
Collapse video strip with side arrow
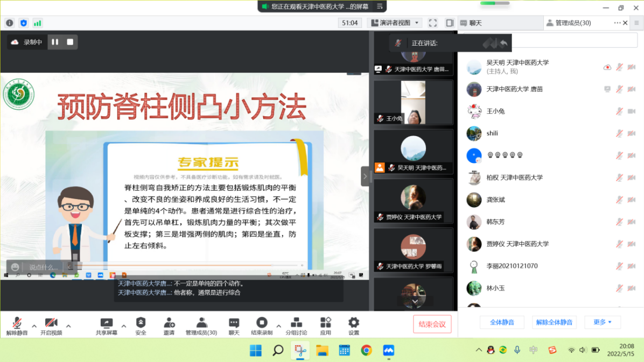click(365, 176)
